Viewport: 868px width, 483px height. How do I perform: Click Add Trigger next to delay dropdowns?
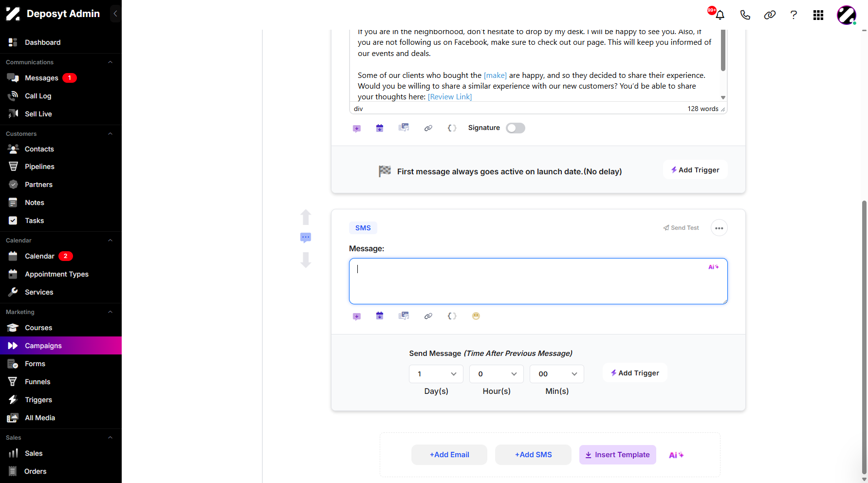(635, 373)
